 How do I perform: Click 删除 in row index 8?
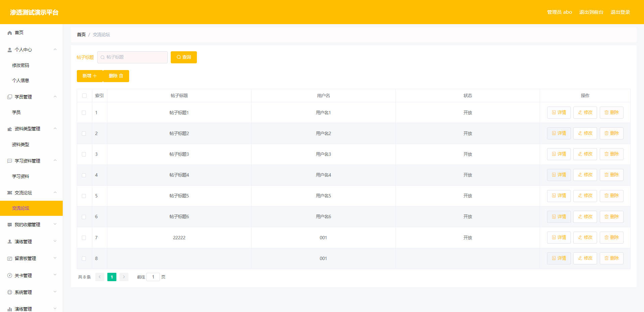coord(611,258)
